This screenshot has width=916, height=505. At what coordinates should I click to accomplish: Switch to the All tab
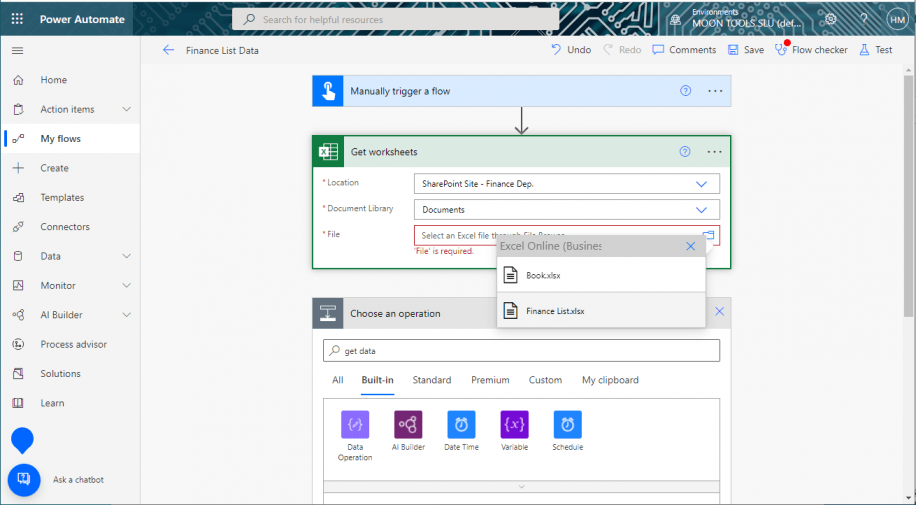point(338,380)
